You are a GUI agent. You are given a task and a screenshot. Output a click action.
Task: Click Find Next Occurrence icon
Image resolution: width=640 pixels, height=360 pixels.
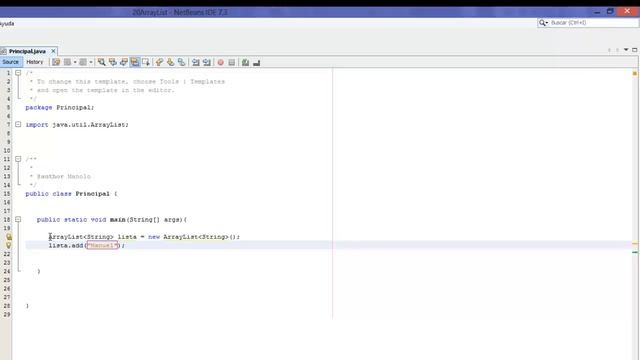[124, 62]
